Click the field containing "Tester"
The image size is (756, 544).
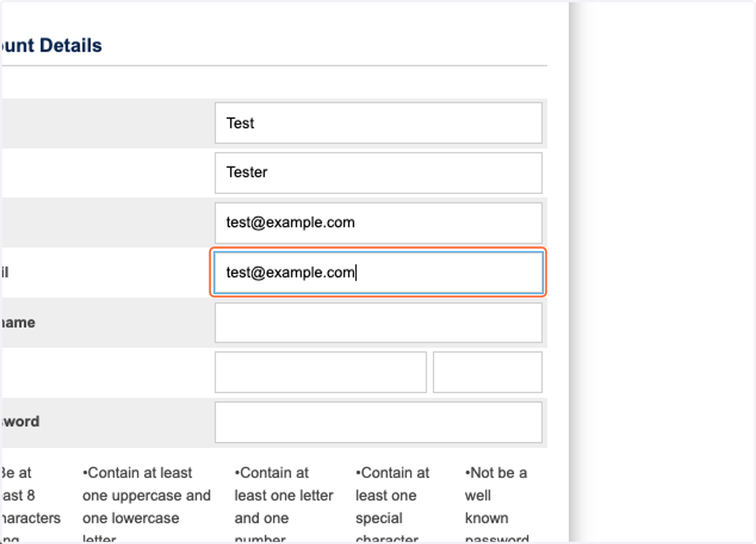pyautogui.click(x=378, y=173)
